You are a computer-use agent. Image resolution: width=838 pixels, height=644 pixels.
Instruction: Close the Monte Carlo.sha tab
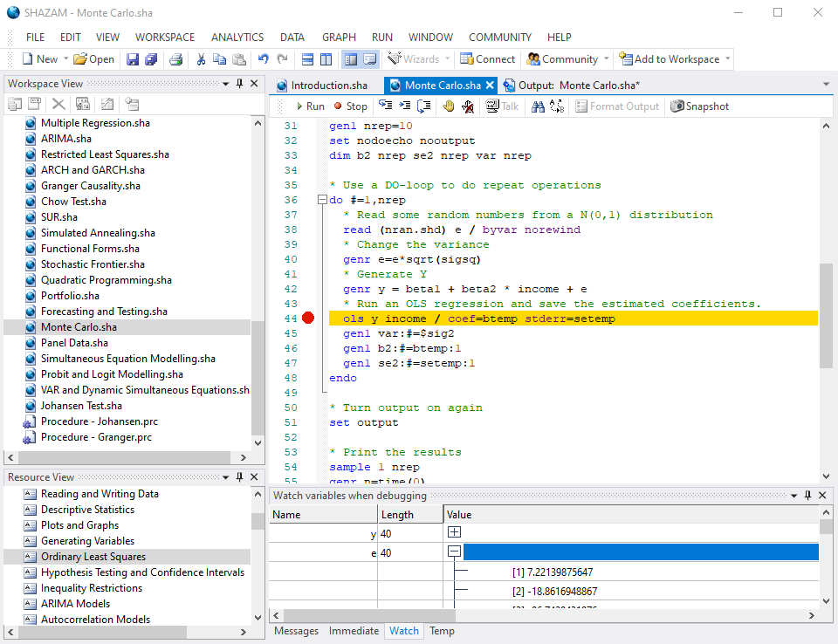pos(490,86)
